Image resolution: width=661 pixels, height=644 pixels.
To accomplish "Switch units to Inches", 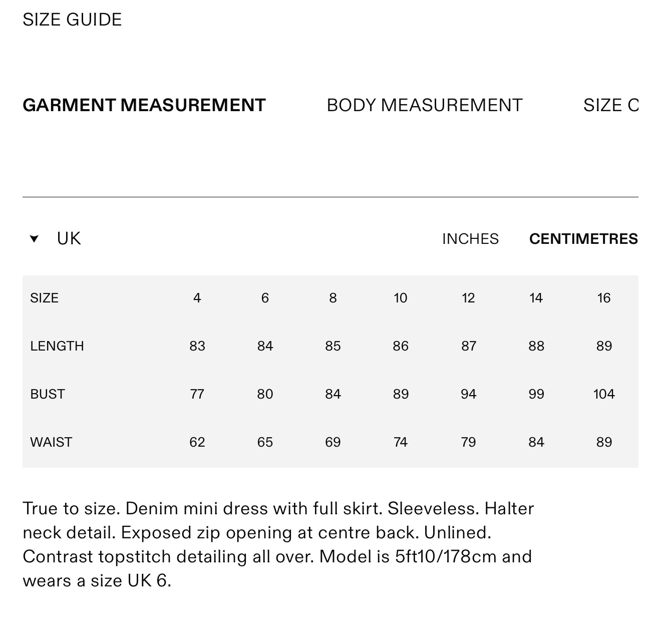I will pos(470,239).
